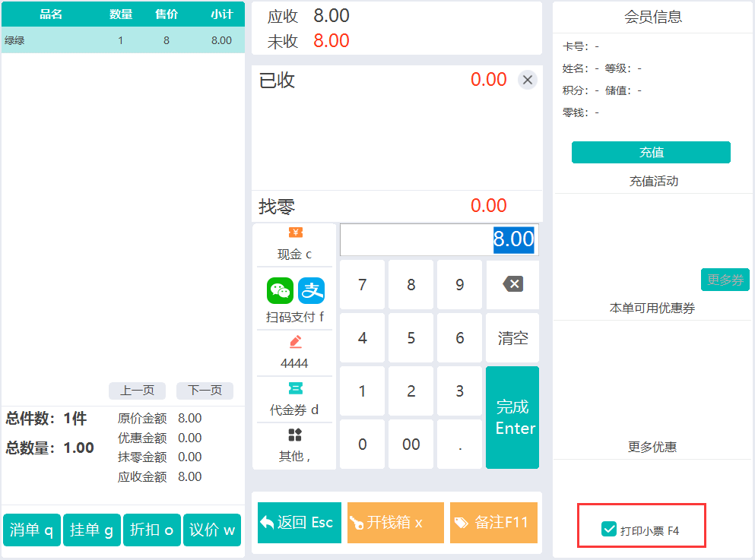
Task: Open the cash drawer 开钱箱
Action: click(x=395, y=523)
